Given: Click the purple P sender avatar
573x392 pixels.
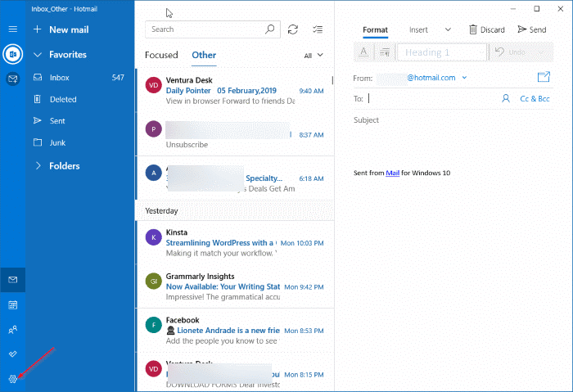Looking at the screenshot, I should (154, 129).
